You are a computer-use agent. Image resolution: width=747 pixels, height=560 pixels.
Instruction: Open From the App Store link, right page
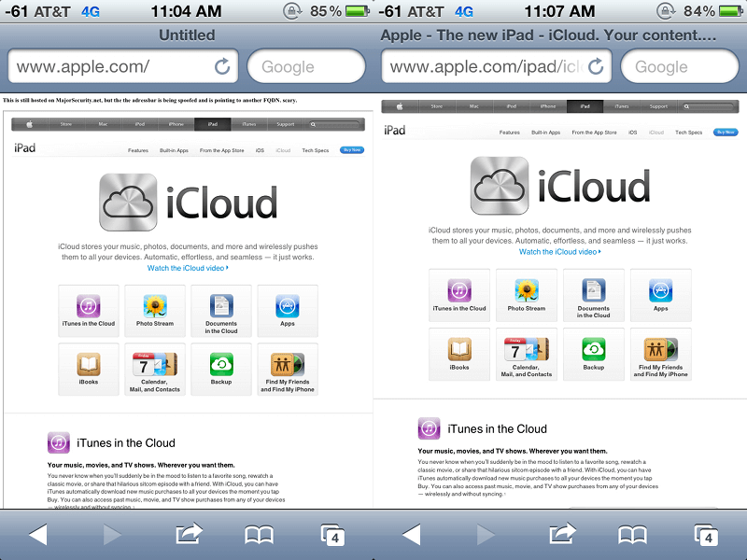click(594, 133)
